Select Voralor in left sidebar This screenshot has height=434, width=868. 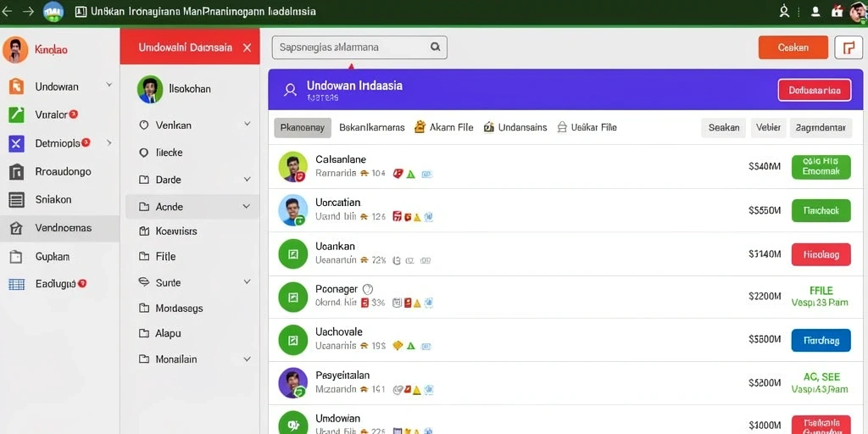point(51,114)
